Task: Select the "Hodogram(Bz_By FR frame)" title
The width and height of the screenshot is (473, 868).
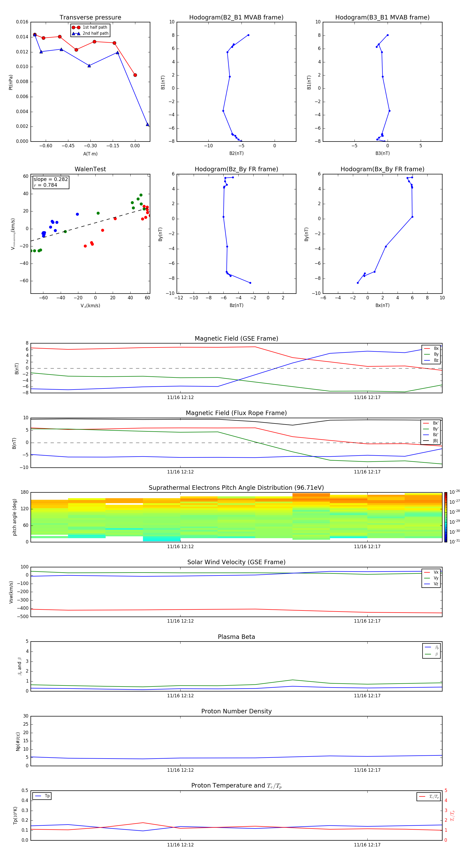Action: 236,169
